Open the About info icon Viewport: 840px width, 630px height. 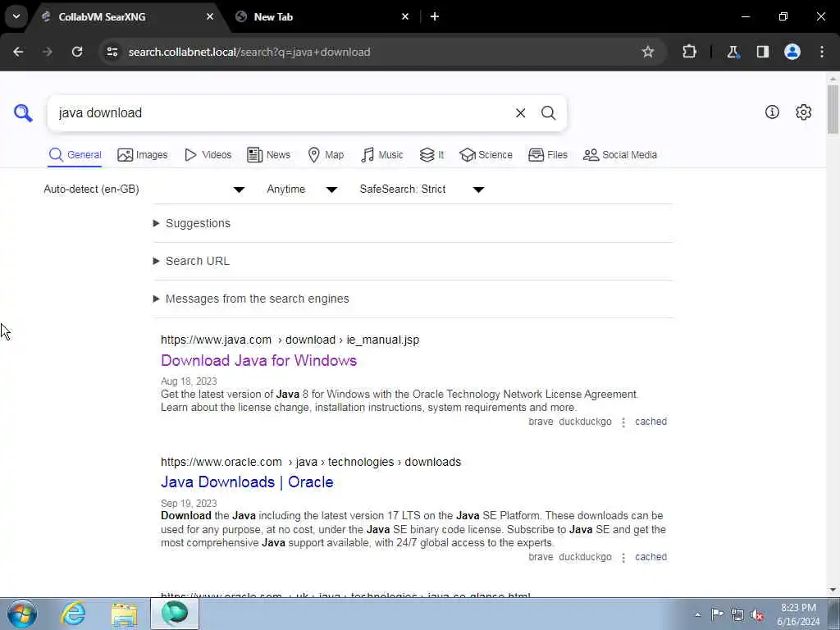point(772,112)
